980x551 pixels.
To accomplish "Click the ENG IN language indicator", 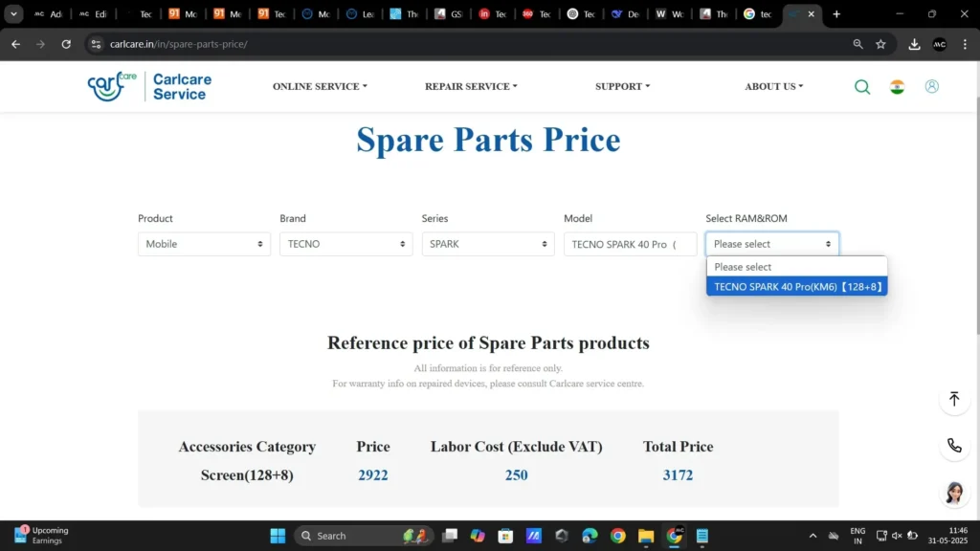I will point(857,536).
